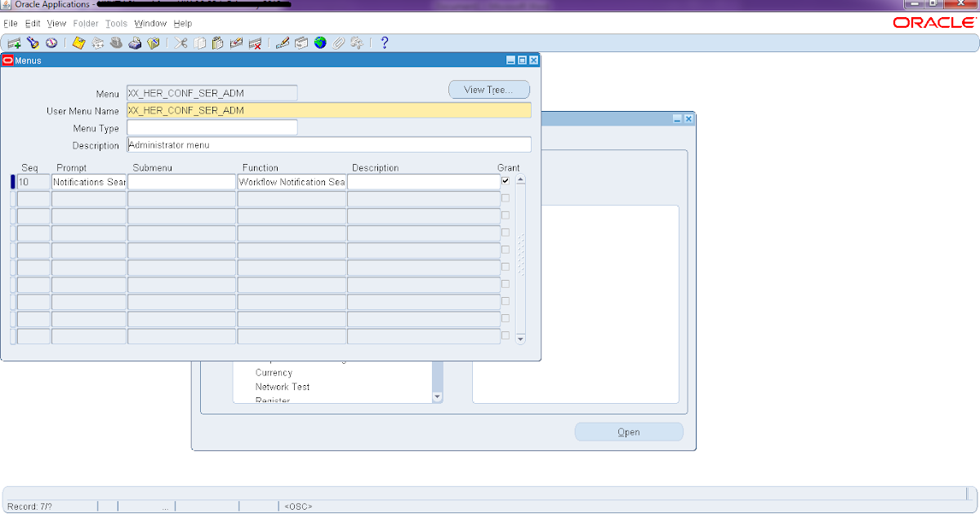Image resolution: width=980 pixels, height=514 pixels.
Task: Open the File menu
Action: coord(11,24)
